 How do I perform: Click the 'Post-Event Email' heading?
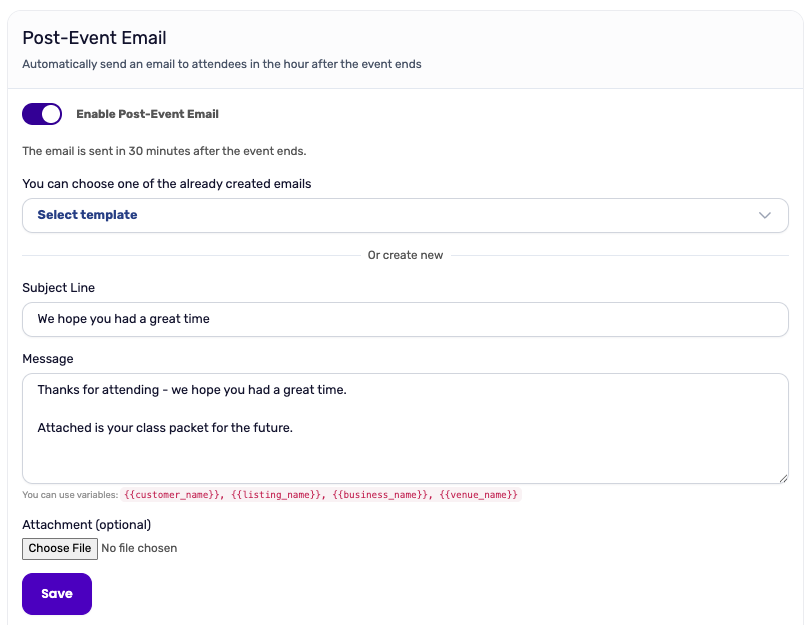point(94,38)
